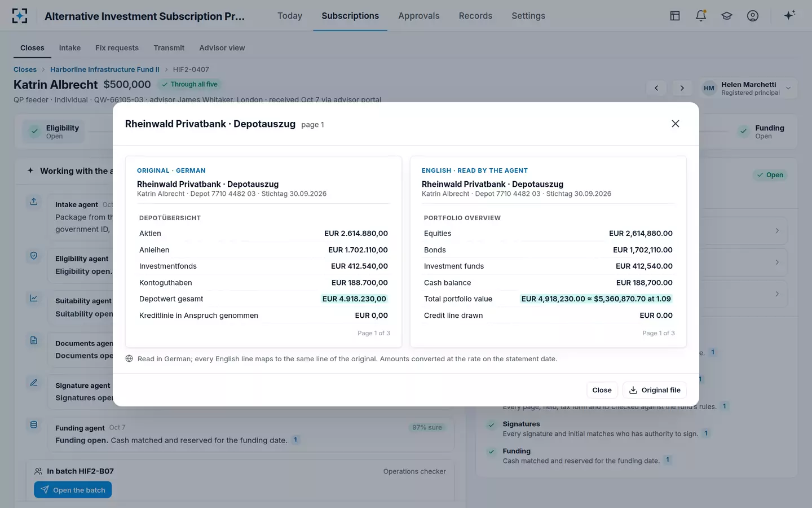
Task: Close the Depotauszug dialog with X
Action: click(676, 124)
